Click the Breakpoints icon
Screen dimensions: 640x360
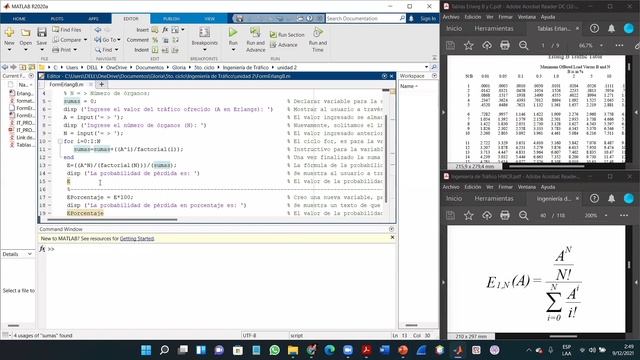tap(204, 32)
